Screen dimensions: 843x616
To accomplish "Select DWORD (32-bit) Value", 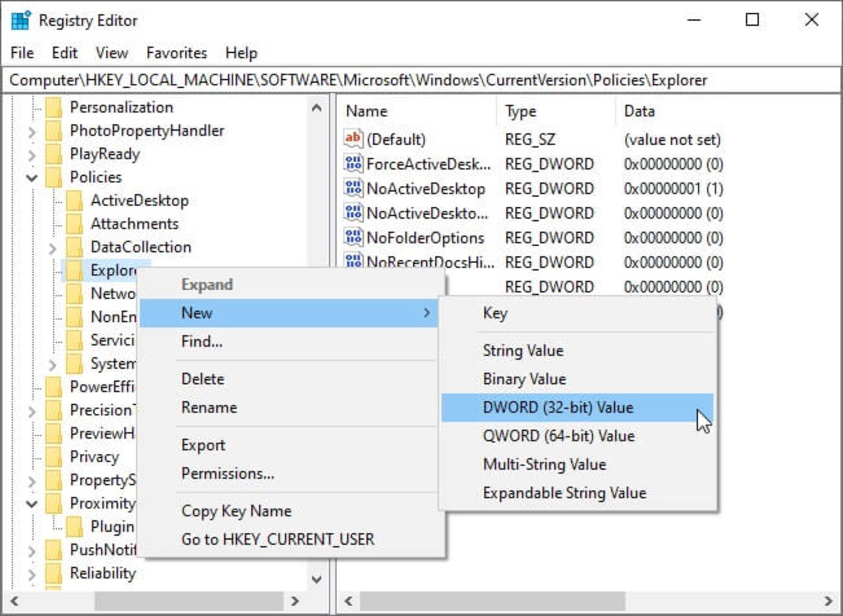I will pos(577,408).
